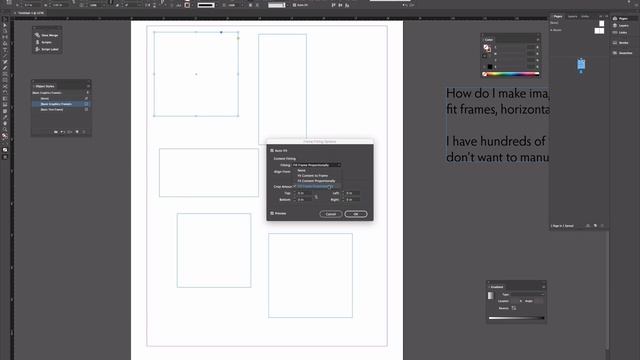Open the Fitting dropdown
Viewport: 640px width, 360px height.
316,165
